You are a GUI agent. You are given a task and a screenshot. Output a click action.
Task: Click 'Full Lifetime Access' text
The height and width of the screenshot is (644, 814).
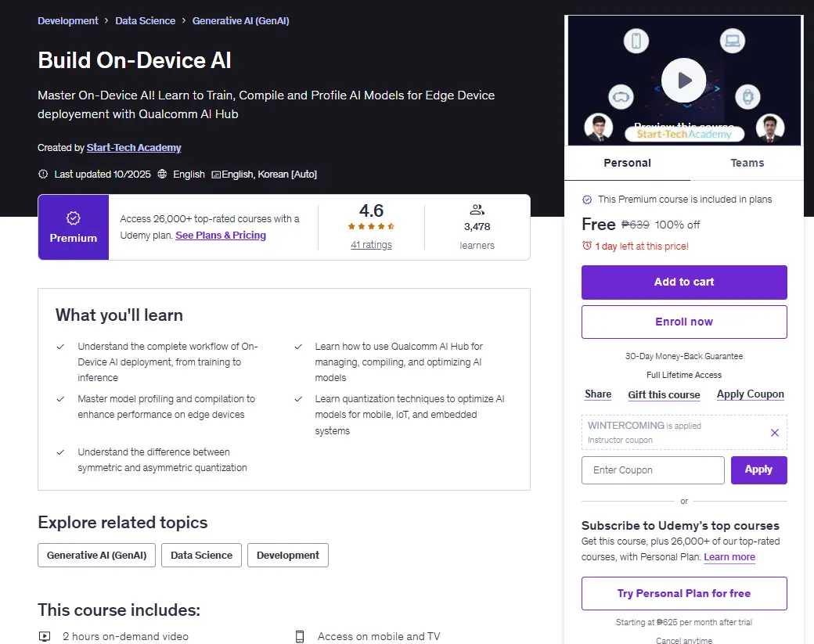684,375
